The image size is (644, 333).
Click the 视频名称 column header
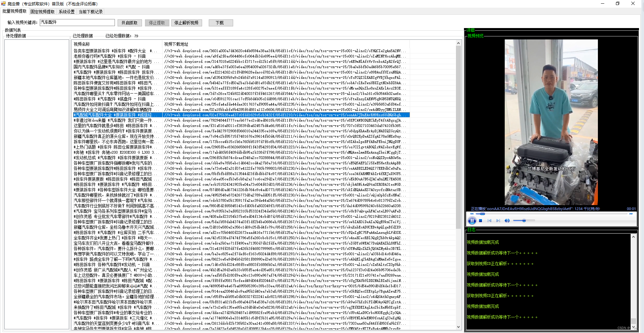(117, 44)
